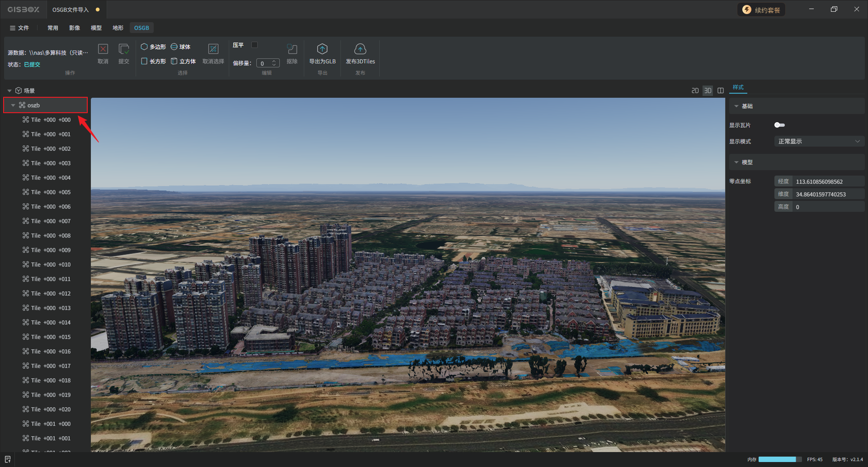
Task: Toggle the show tiles (显示瓦片) switch
Action: [779, 125]
